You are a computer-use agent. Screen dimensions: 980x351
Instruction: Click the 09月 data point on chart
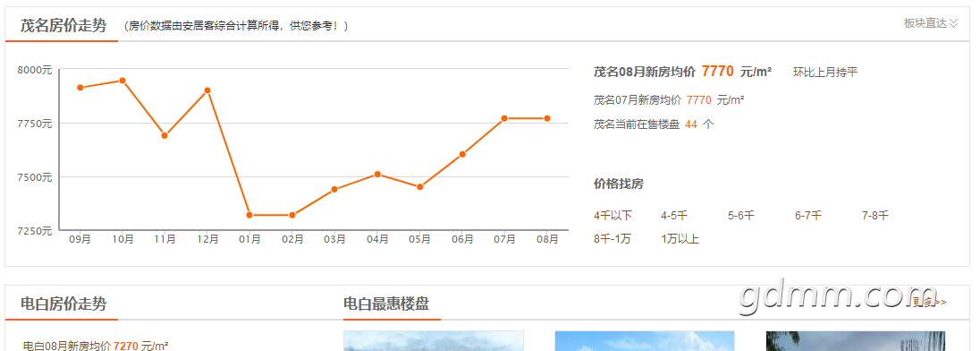click(80, 88)
